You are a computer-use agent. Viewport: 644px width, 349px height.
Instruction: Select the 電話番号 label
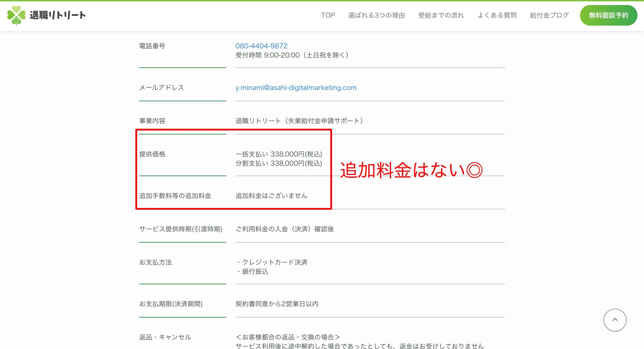[152, 46]
